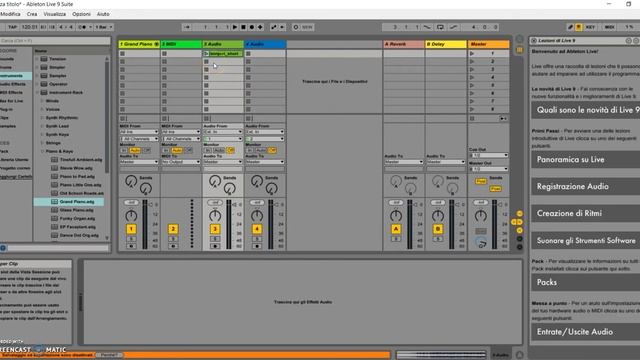Enable the KEY map mode switch
Viewport: 640px width, 360px height.
click(590, 27)
